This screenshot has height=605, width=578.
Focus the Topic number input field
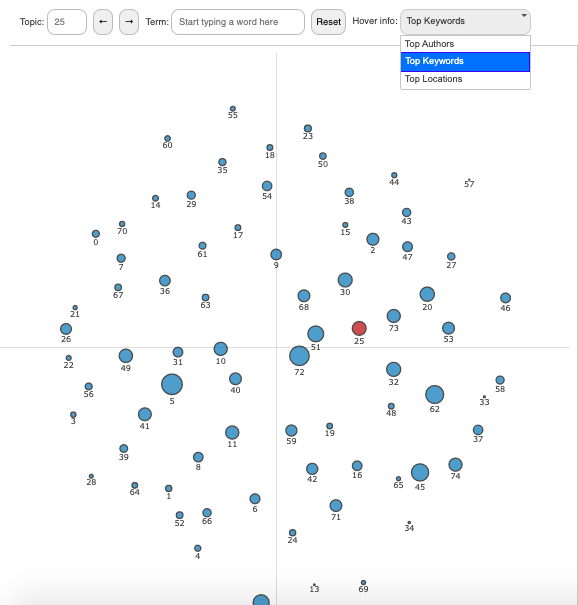click(x=67, y=22)
